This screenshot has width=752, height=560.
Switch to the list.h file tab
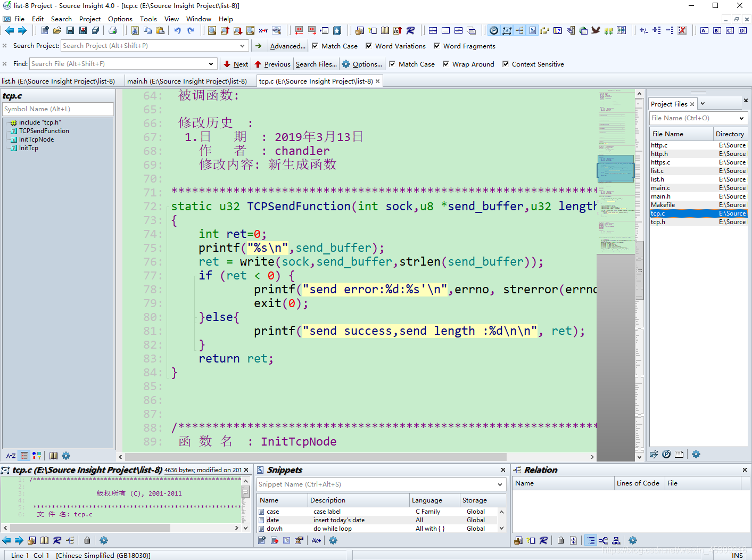pyautogui.click(x=59, y=81)
